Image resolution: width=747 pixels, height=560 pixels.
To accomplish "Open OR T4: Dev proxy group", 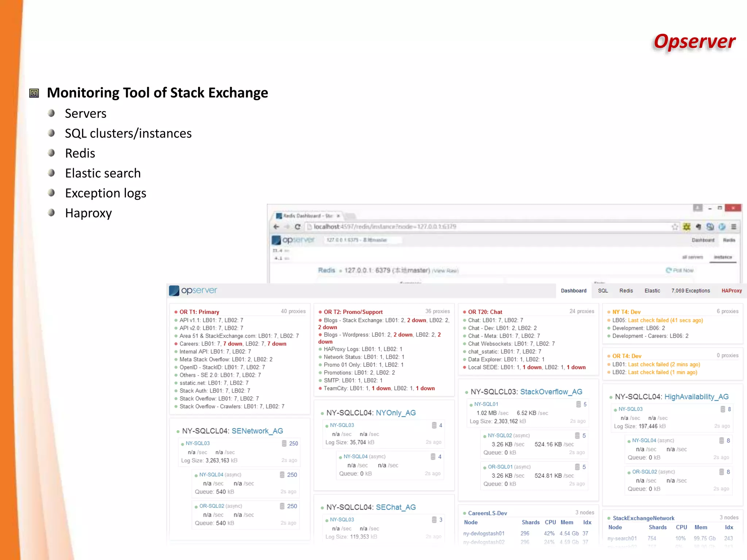I will [627, 356].
